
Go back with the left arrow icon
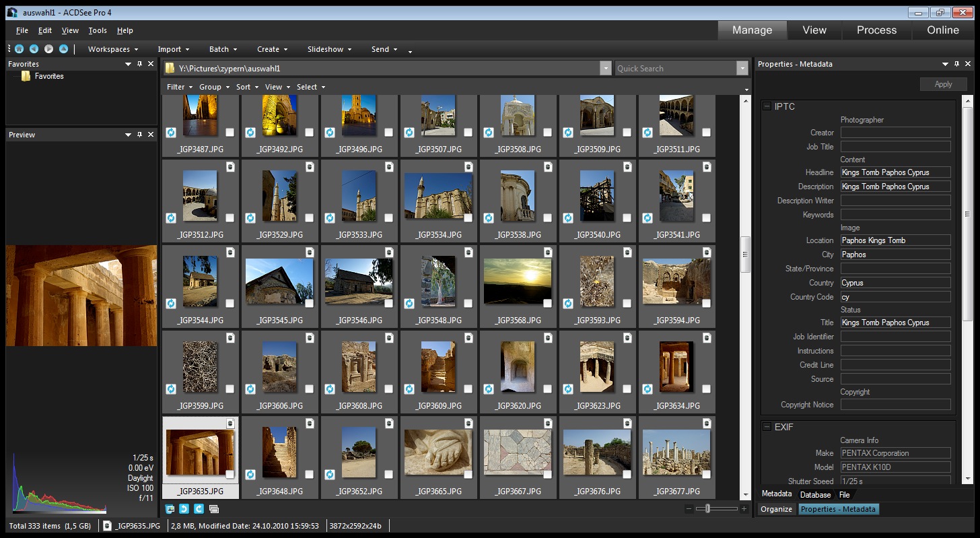(34, 49)
